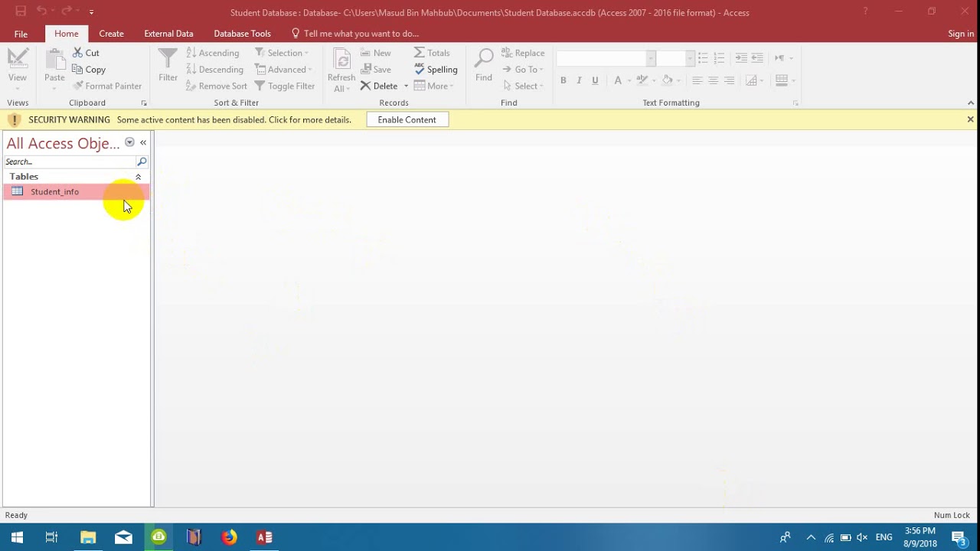Switch to the Create tab
Screen dimensions: 980x551
pyautogui.click(x=111, y=34)
